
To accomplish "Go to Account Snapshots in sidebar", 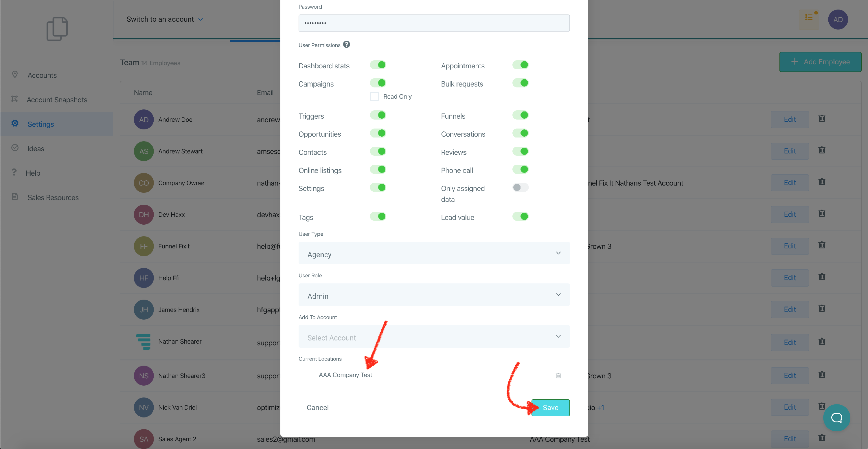I will tap(57, 100).
